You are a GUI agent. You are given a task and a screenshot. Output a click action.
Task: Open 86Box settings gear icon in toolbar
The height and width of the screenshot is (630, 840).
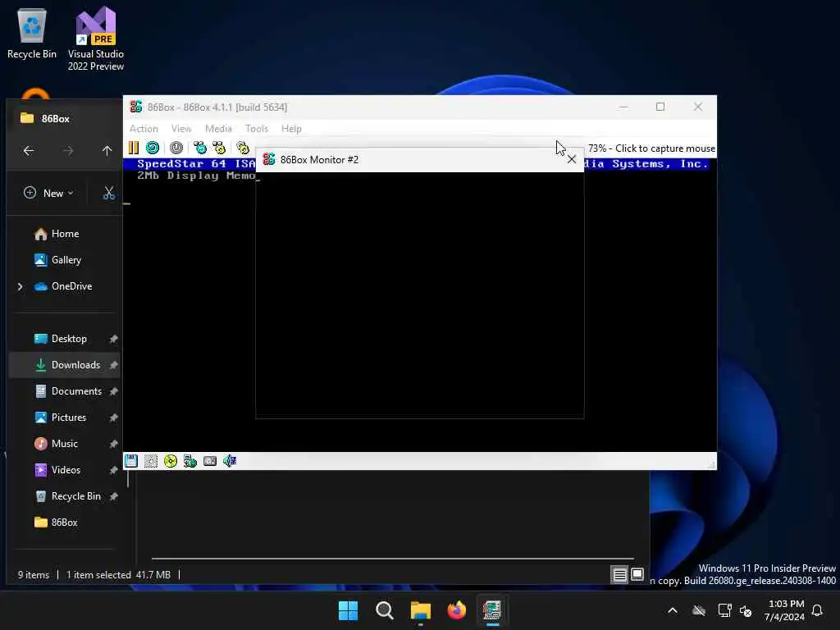[x=243, y=148]
